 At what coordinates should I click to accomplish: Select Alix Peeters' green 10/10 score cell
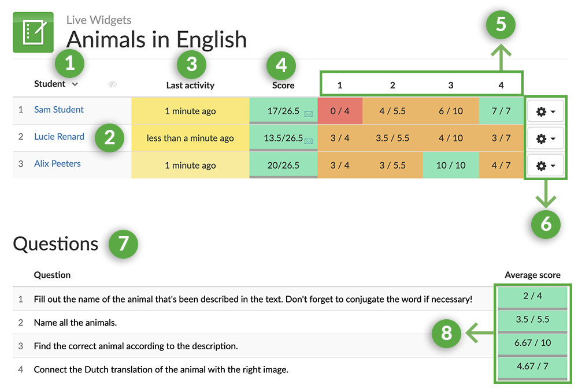[x=450, y=166]
